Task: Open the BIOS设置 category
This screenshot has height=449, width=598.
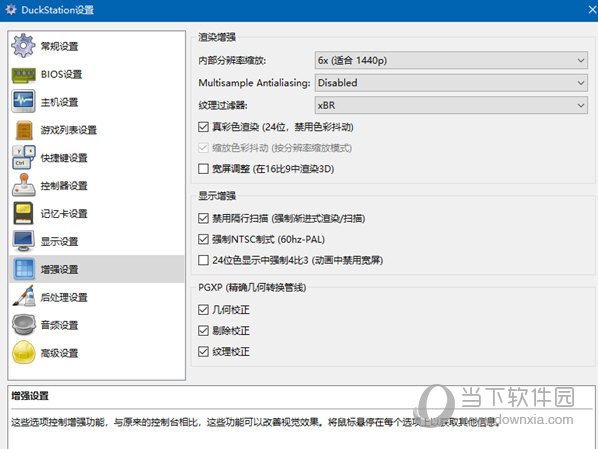Action: click(x=61, y=74)
